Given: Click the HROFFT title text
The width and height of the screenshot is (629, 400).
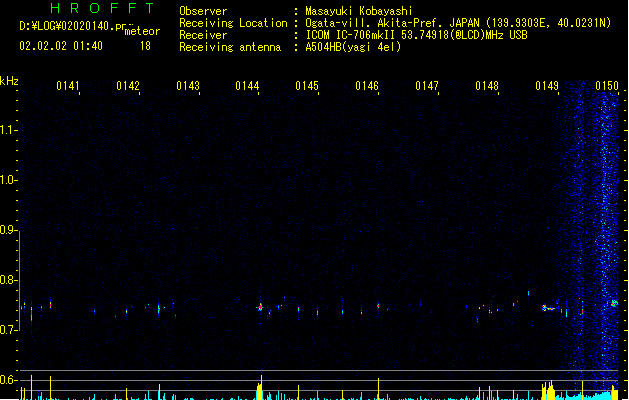Looking at the screenshot, I should point(102,8).
